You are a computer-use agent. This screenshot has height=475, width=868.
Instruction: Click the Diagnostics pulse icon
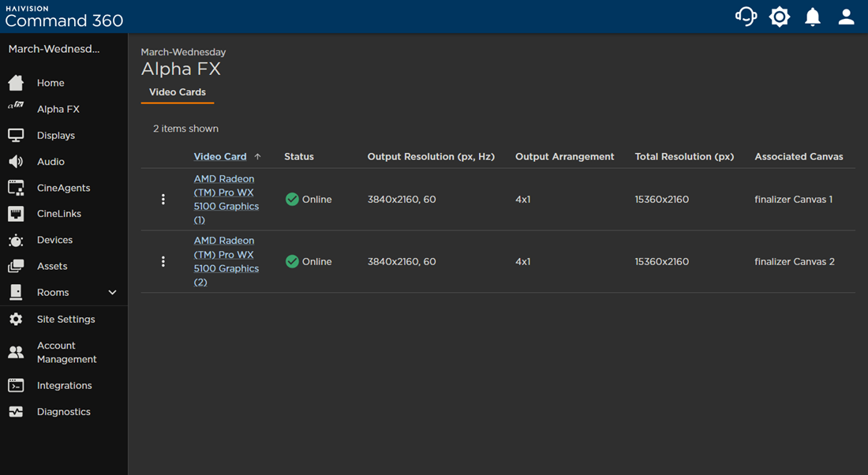click(x=16, y=412)
